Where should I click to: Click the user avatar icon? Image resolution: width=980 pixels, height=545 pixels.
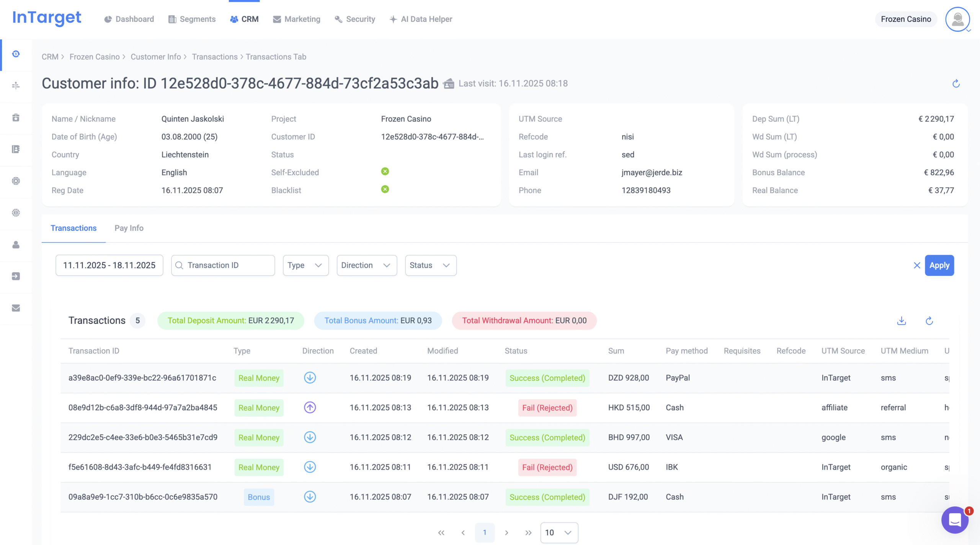tap(957, 19)
